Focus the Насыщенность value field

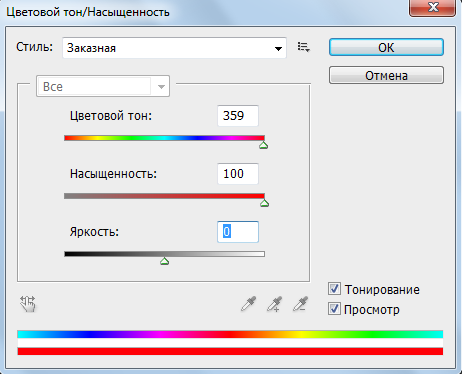tap(238, 174)
